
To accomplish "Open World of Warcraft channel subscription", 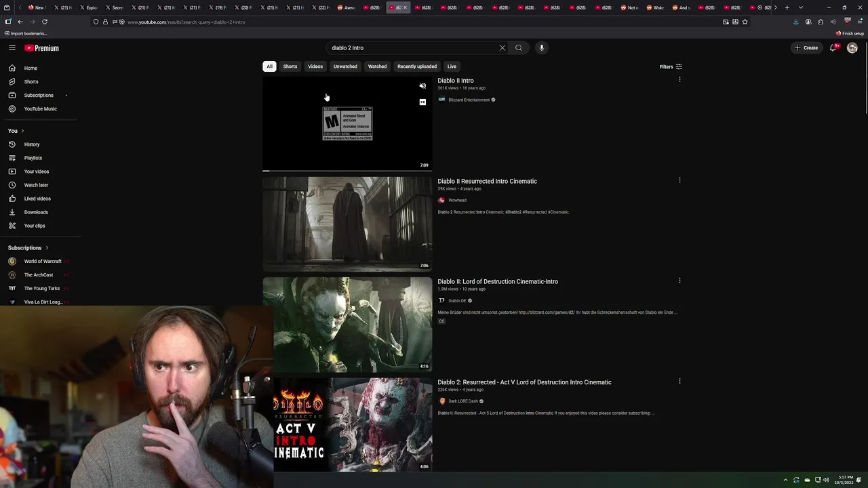I will 42,261.
